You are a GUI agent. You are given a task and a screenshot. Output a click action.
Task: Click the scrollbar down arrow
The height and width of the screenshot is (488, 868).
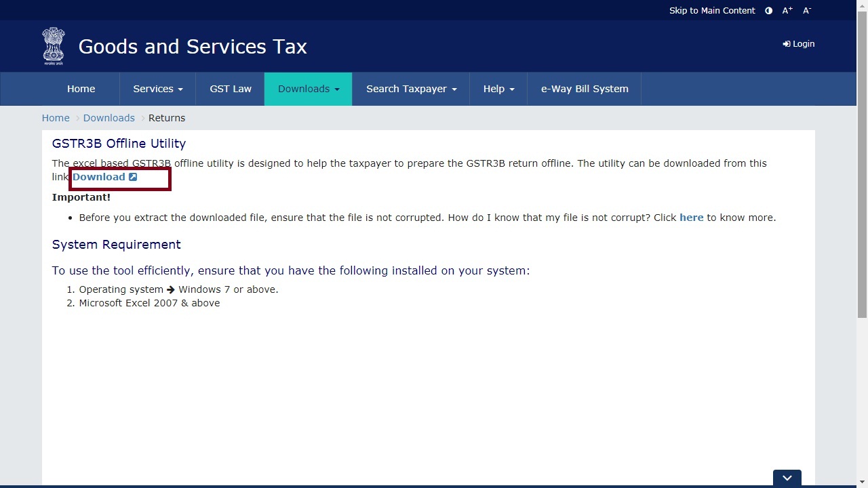[x=861, y=482]
